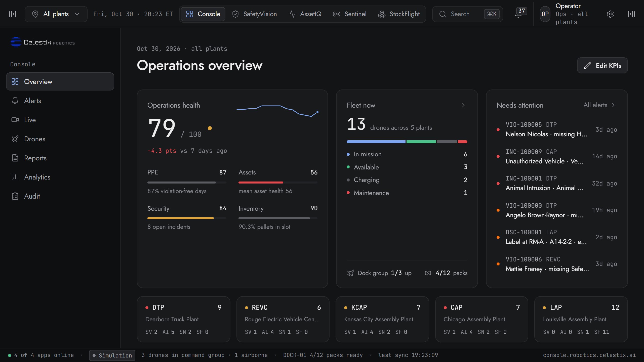The image size is (644, 362).
Task: Open the KCAP Kansas City plant card
Action: tap(382, 319)
